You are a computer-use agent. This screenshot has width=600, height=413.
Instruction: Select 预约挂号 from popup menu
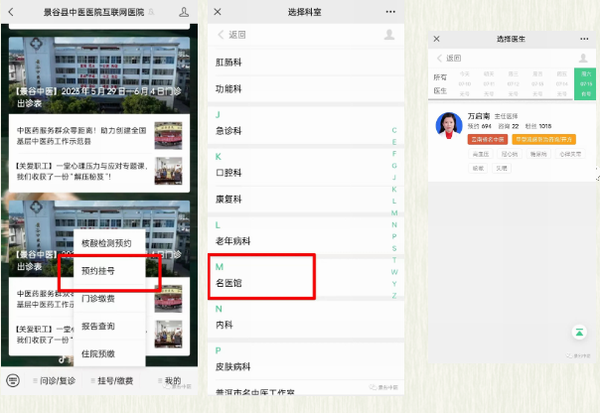[109, 271]
